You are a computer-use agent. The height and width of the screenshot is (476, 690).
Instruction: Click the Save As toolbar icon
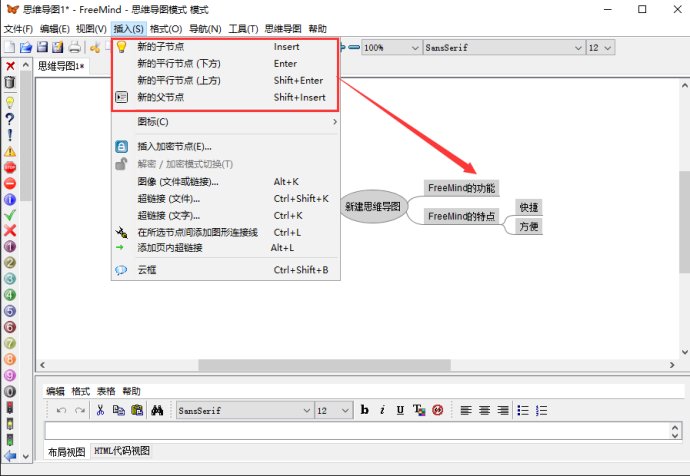pos(58,47)
